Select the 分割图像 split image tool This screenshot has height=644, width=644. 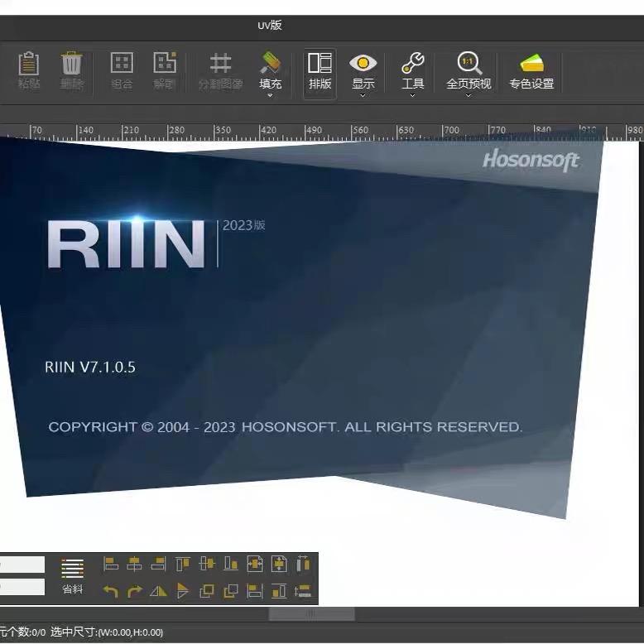(220, 70)
